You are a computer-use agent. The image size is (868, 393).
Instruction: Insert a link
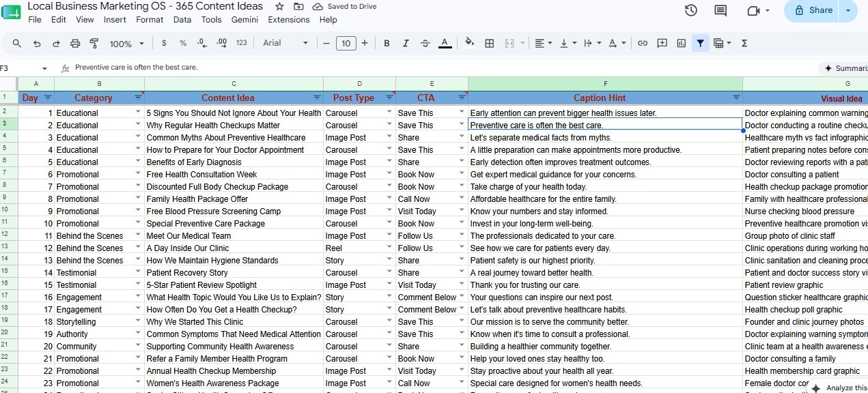point(643,43)
